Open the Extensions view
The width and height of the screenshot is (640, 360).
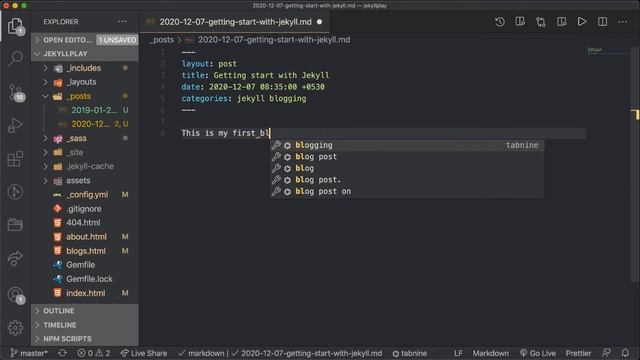tap(15, 159)
